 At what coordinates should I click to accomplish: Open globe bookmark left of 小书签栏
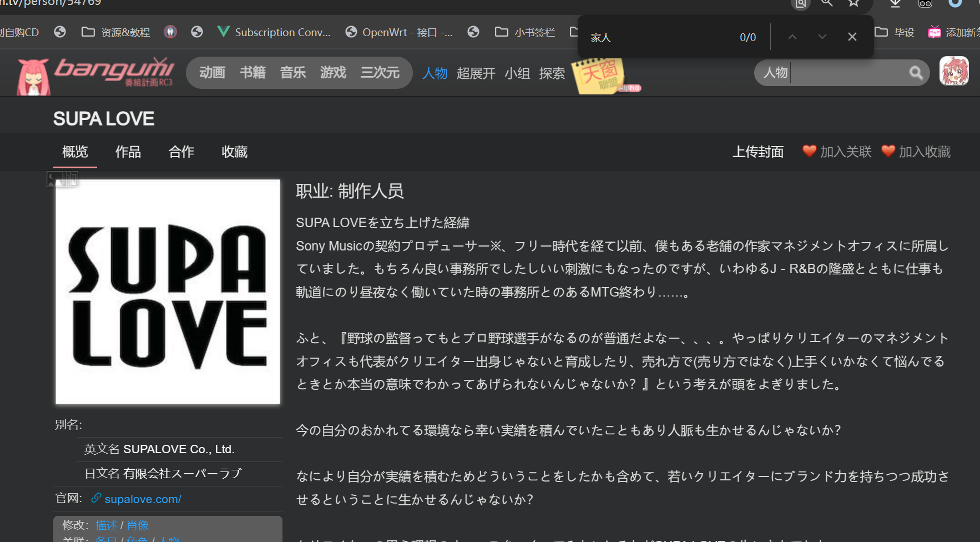[x=473, y=32]
